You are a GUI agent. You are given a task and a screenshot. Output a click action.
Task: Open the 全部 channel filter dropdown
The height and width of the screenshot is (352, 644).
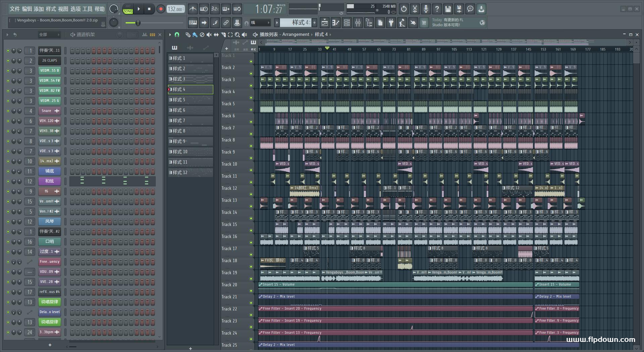[x=49, y=35]
